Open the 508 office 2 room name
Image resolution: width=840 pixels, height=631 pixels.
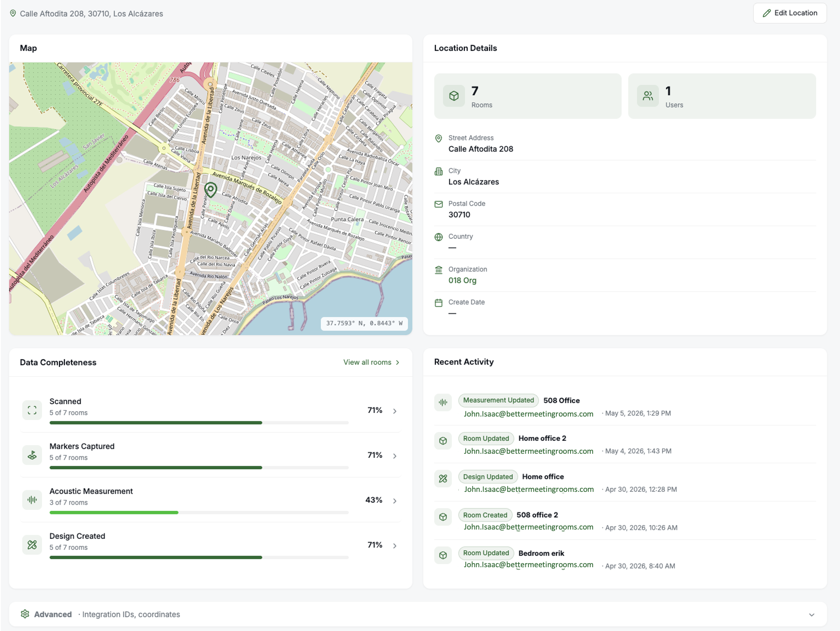pos(537,515)
